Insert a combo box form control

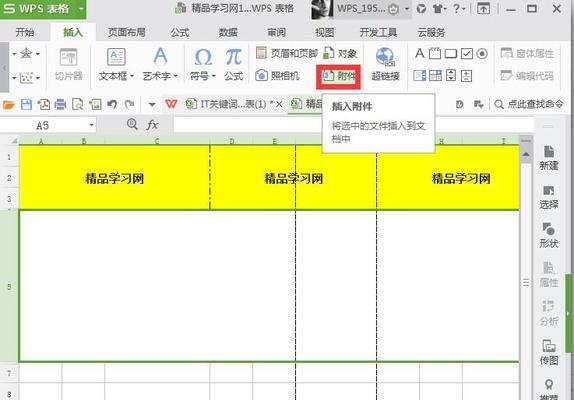click(x=435, y=76)
